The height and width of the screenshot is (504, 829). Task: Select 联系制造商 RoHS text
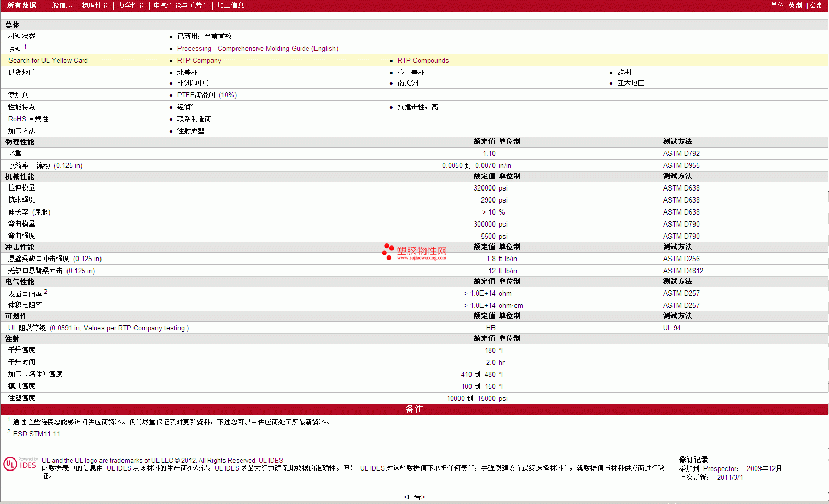click(x=194, y=119)
